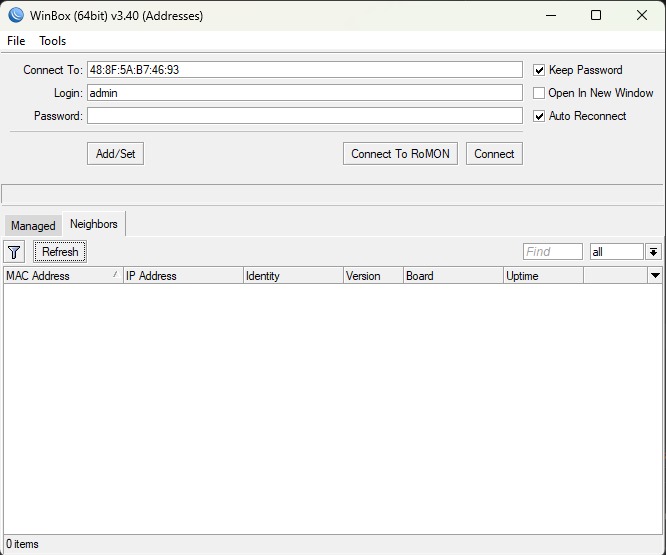Sort by Uptime column header
Screen dimensions: 666x555
[x=543, y=276]
